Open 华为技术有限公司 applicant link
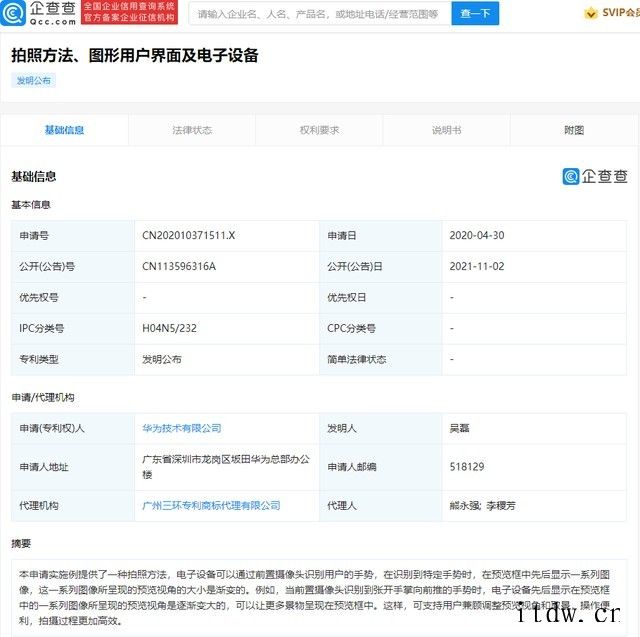 pos(182,428)
